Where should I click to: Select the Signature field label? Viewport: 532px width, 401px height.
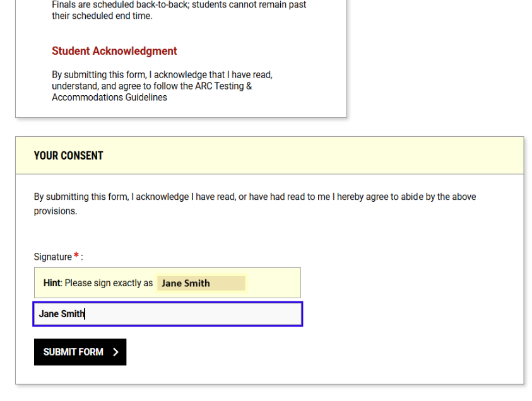point(54,257)
